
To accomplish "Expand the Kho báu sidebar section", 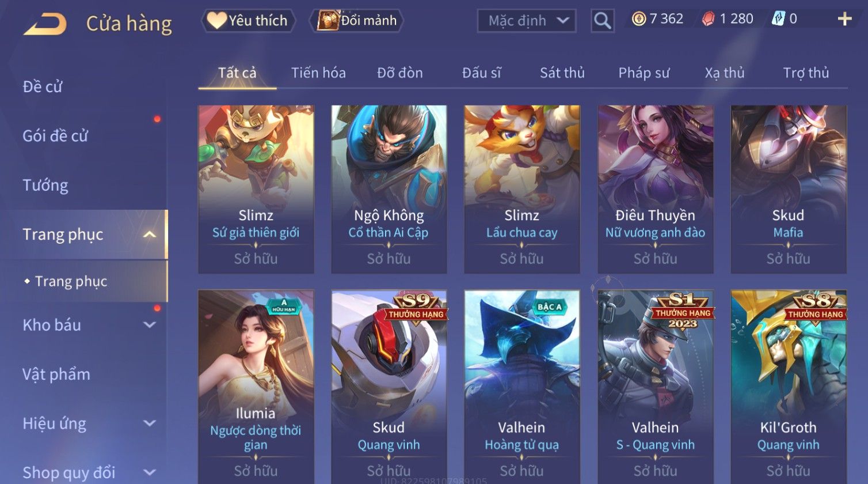I will click(x=149, y=325).
